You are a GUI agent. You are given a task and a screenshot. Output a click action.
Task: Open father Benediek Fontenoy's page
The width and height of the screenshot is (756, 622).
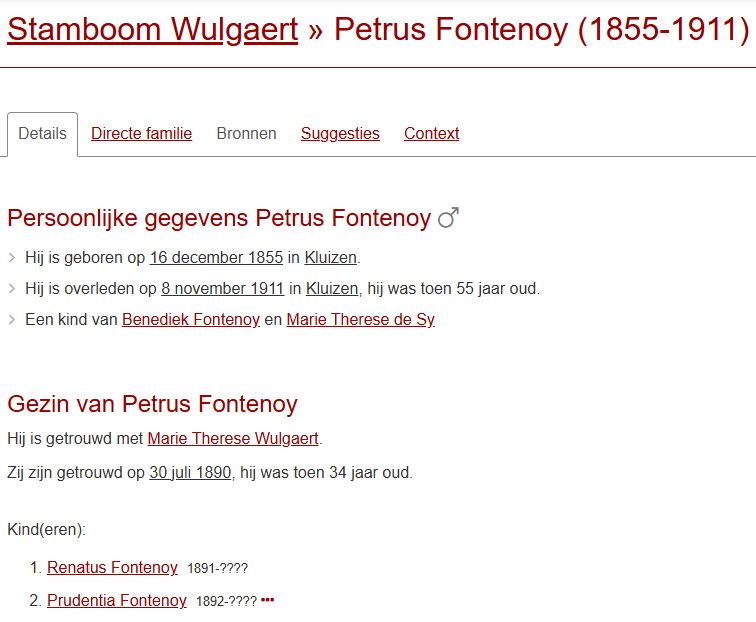click(191, 320)
